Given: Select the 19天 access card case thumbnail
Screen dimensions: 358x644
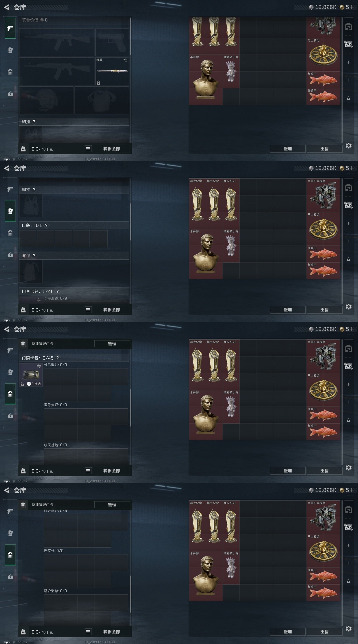Looking at the screenshot, I should coord(31,375).
